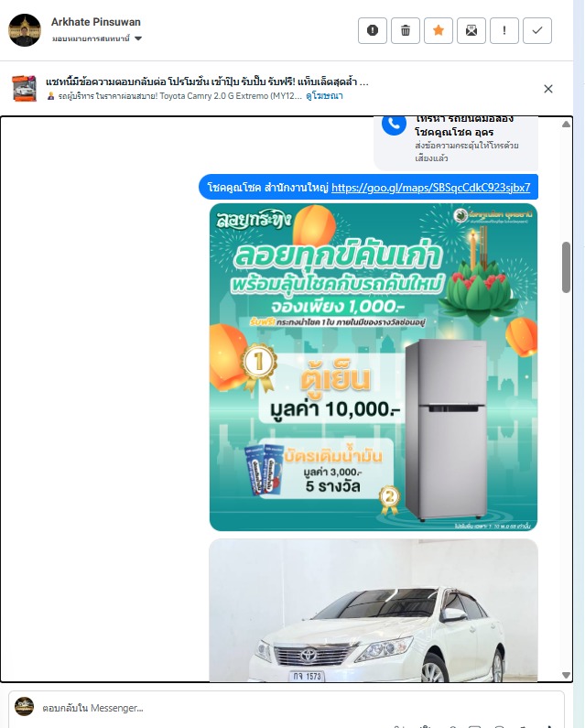Open the white Toyota Camry photo
The height and width of the screenshot is (728, 585).
374,610
